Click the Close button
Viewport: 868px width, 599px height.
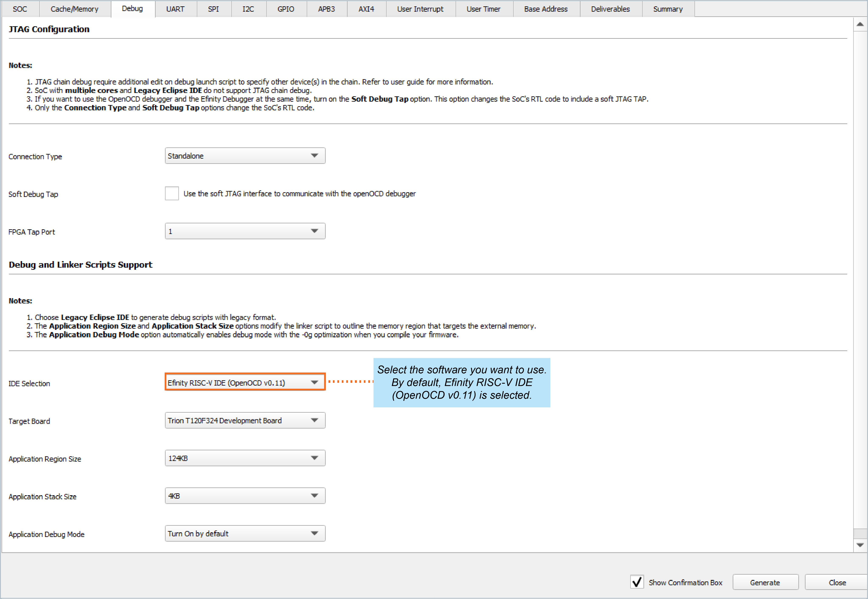tap(837, 582)
